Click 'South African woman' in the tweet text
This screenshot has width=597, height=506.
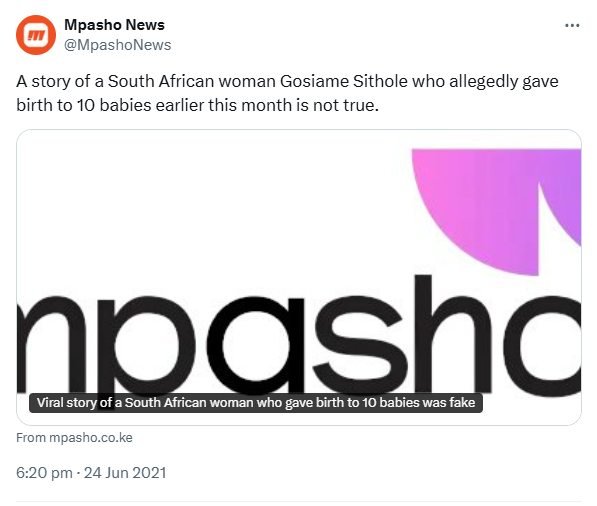click(192, 81)
